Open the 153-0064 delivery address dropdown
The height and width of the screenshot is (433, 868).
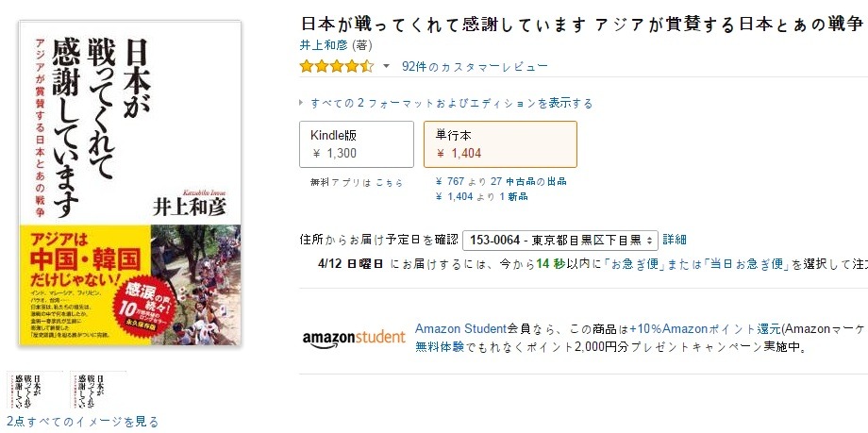tap(560, 240)
